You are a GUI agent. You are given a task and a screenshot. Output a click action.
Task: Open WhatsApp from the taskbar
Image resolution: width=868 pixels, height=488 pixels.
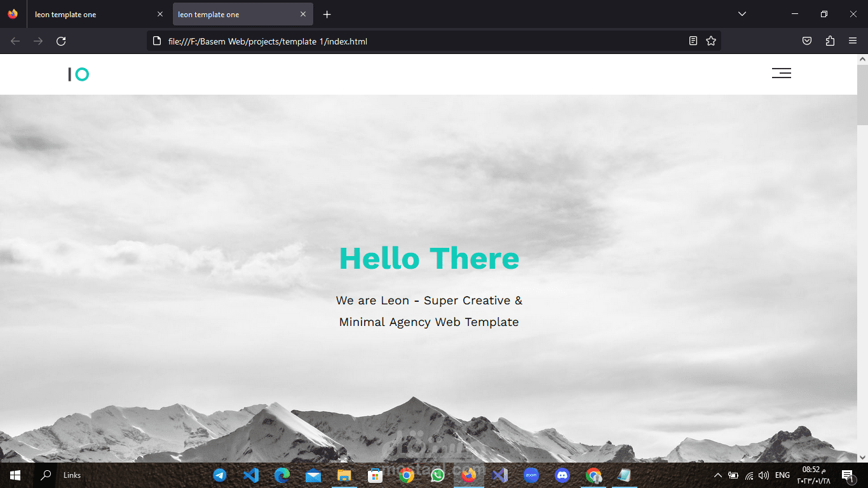(438, 475)
